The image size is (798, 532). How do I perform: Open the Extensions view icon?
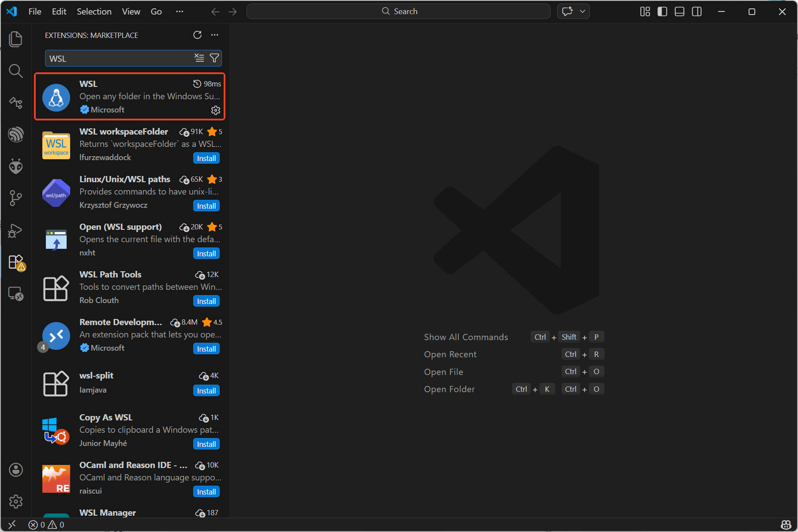coord(16,262)
